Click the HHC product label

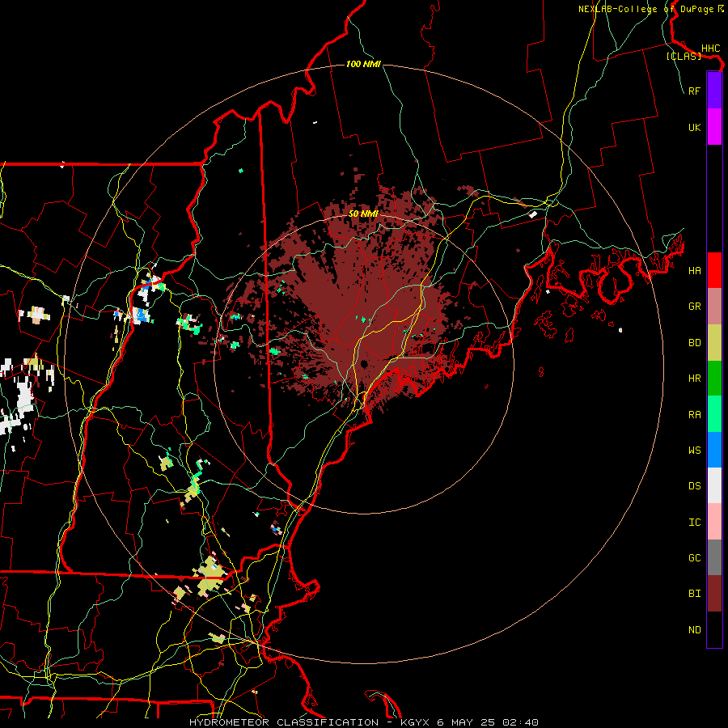(710, 49)
